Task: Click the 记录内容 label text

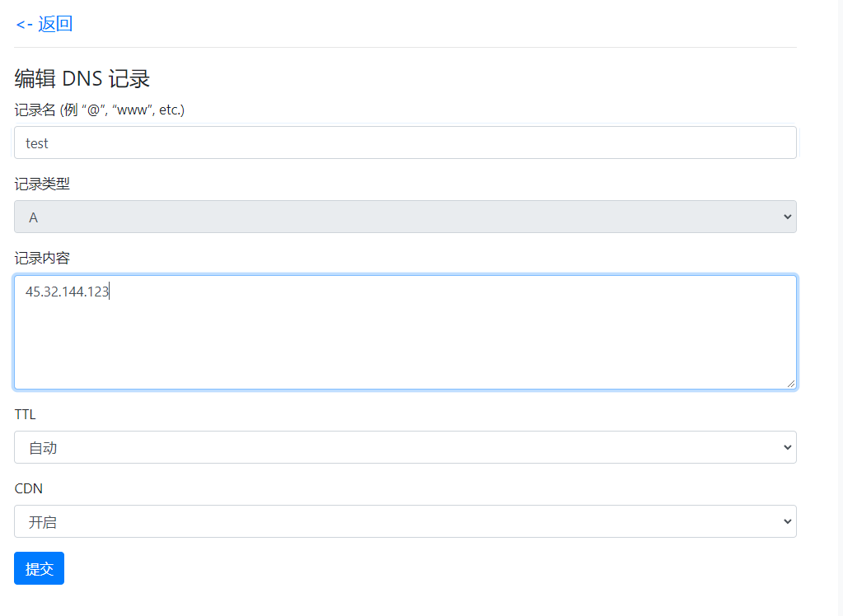Action: pos(42,258)
